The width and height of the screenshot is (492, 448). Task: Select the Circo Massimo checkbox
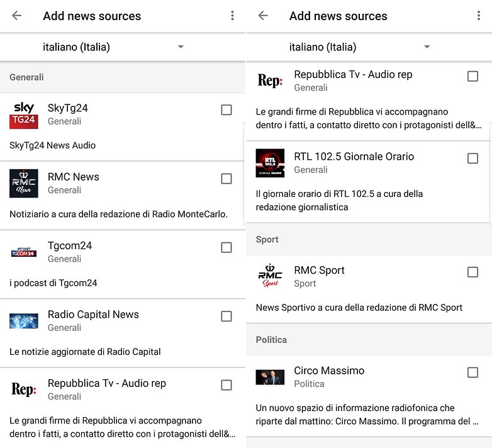[472, 372]
